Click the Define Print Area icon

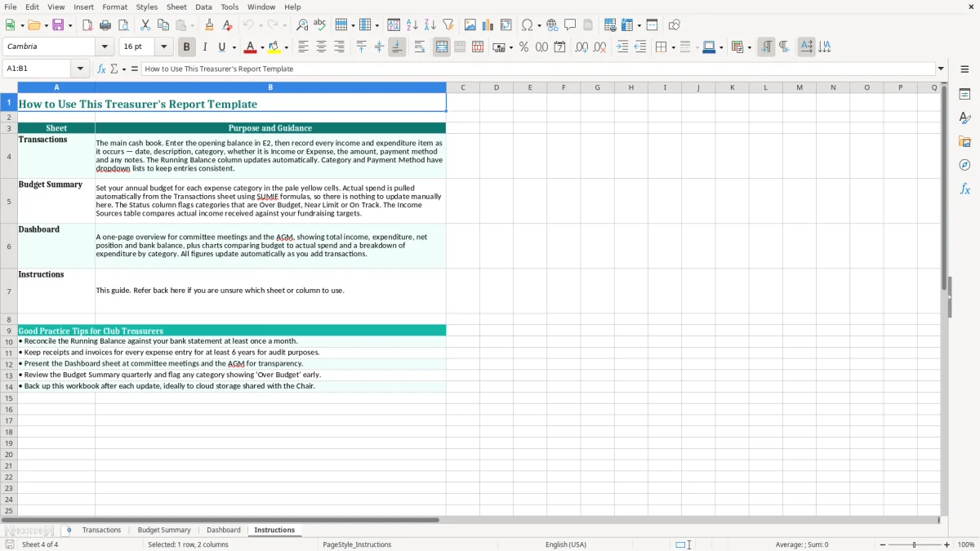[610, 25]
